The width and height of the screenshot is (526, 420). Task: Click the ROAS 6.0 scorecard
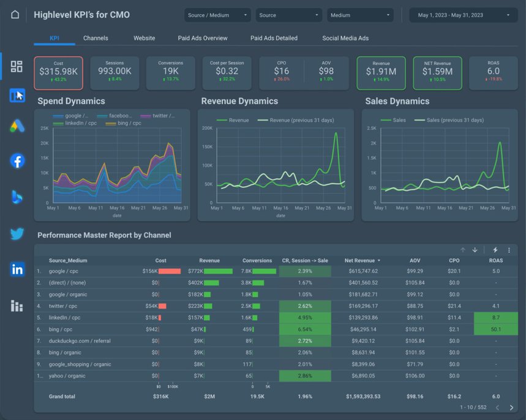point(494,73)
